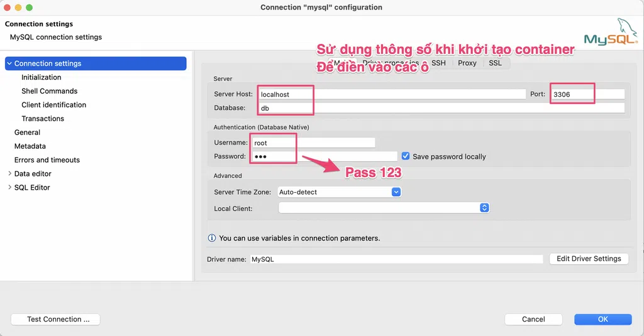Minimize the configuration window
The height and width of the screenshot is (336, 644).
(x=18, y=8)
